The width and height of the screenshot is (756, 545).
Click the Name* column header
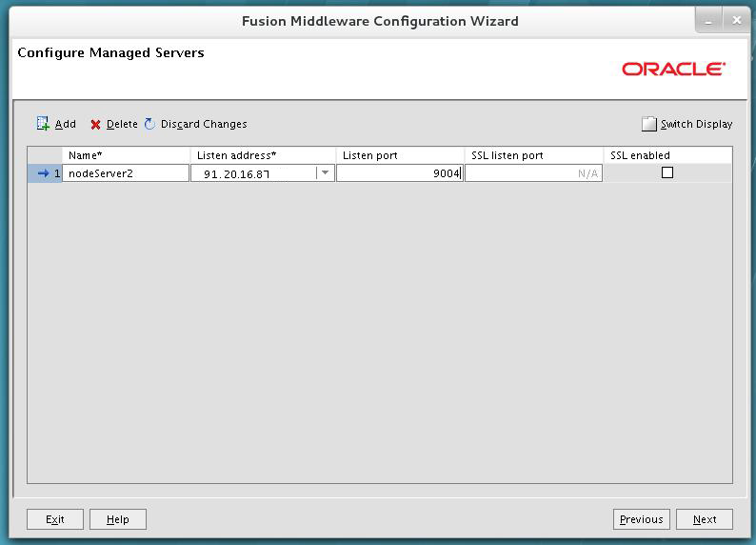127,155
